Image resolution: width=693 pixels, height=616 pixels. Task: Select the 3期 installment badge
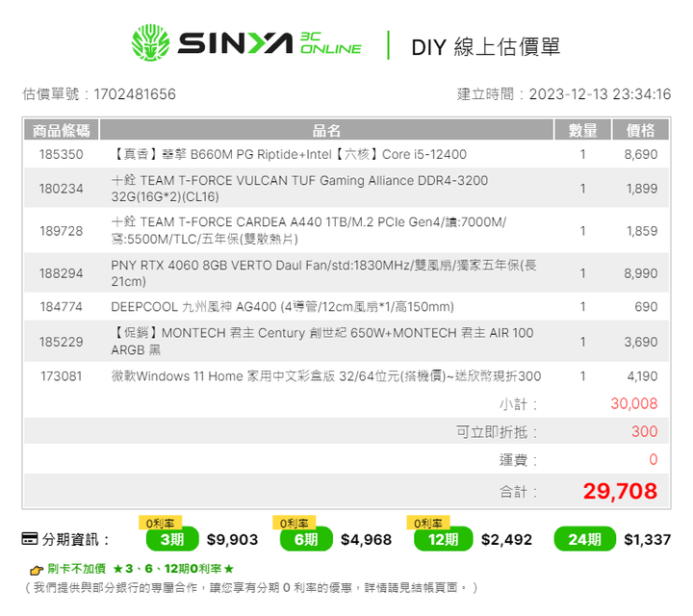(x=172, y=539)
